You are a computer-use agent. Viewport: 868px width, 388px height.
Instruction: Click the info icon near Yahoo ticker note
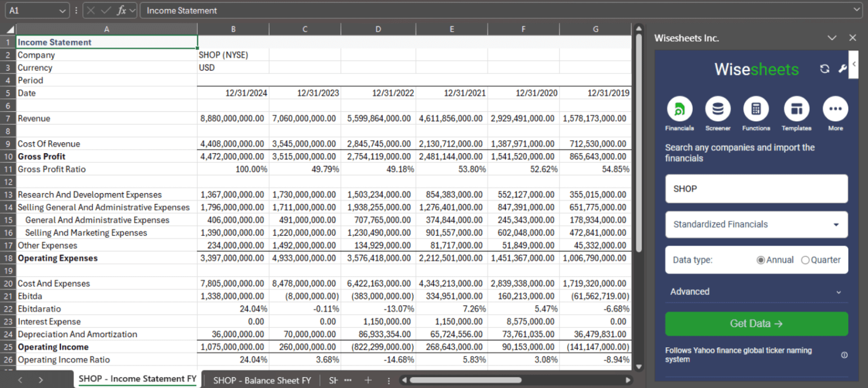pyautogui.click(x=844, y=354)
